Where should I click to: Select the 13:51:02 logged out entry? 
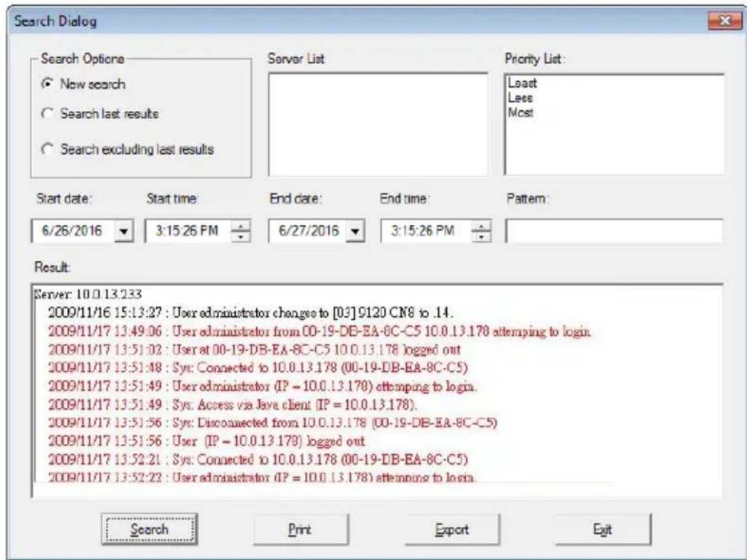[255, 349]
